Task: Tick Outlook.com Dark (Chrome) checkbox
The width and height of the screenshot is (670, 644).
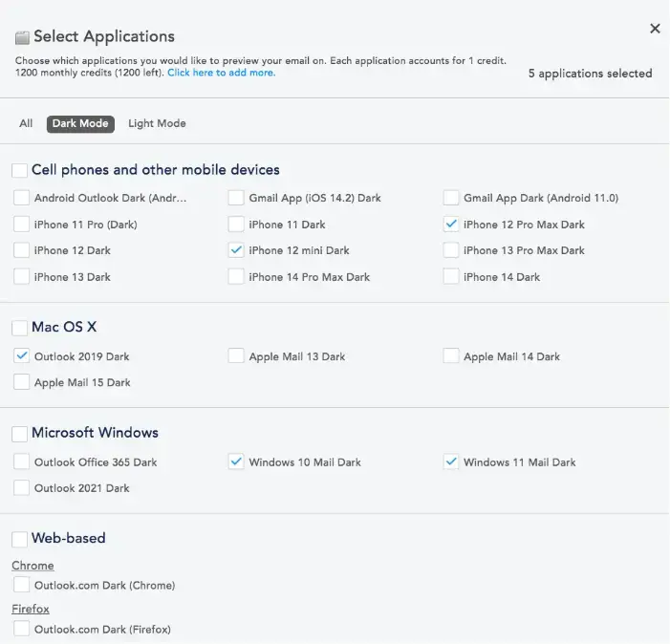Action: [x=22, y=585]
